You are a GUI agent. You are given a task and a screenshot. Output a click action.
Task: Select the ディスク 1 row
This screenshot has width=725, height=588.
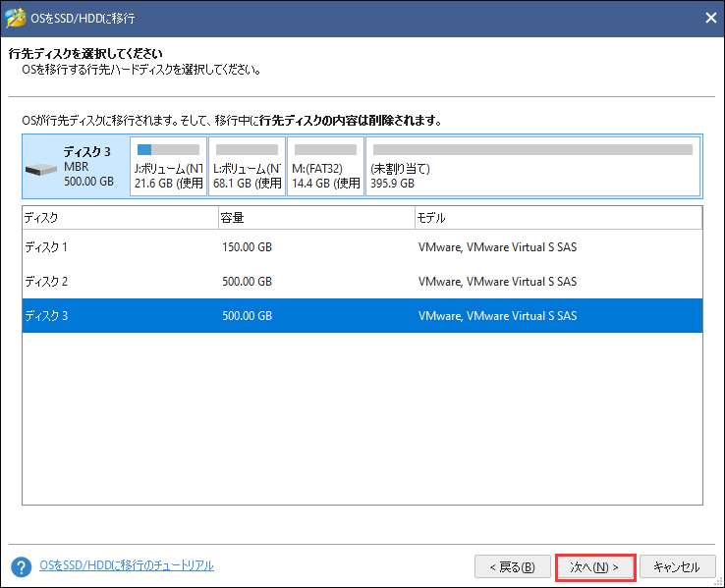[362, 247]
